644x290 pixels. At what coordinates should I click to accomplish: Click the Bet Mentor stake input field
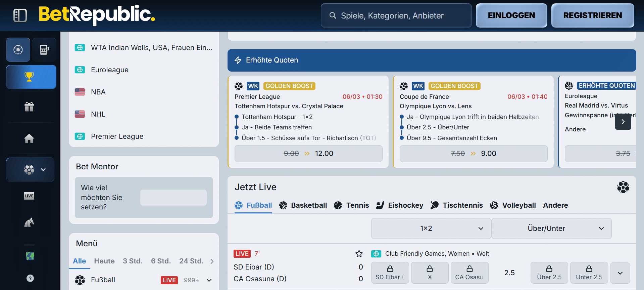tap(173, 198)
